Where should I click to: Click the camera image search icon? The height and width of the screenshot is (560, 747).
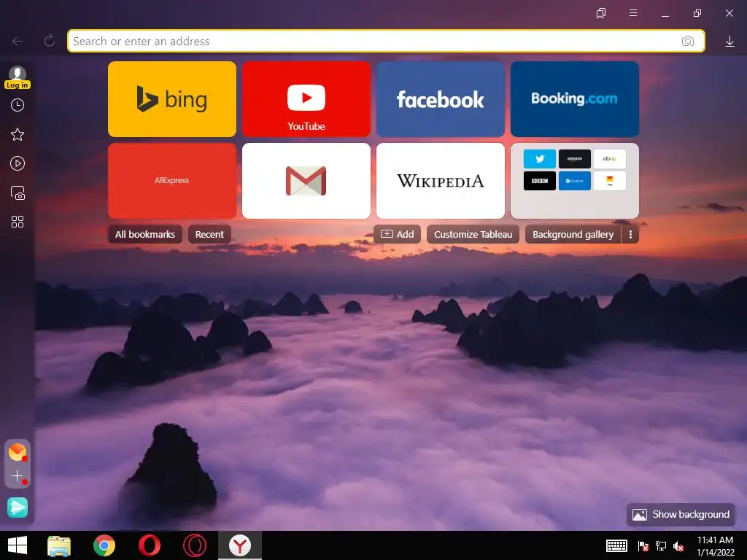point(687,42)
